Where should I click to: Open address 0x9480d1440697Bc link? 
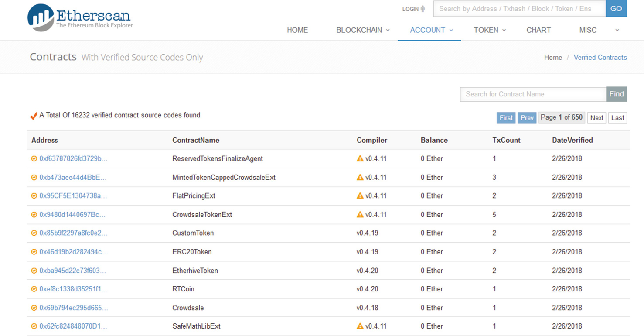[72, 214]
